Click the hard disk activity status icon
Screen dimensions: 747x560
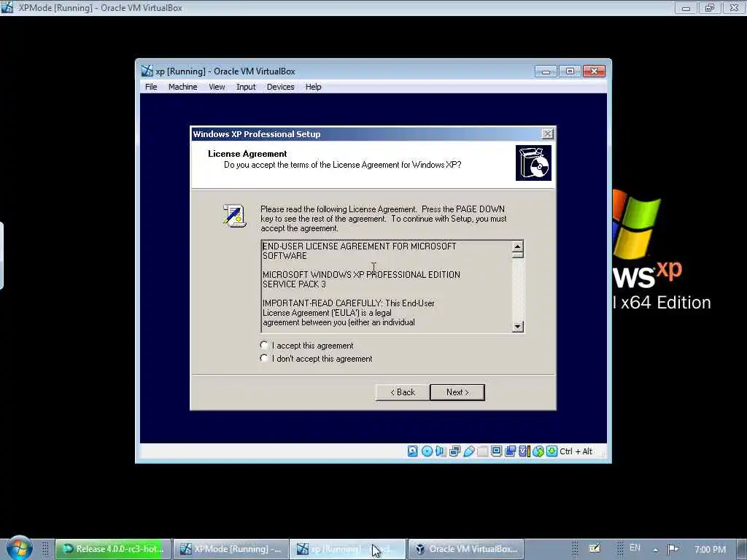pos(413,451)
